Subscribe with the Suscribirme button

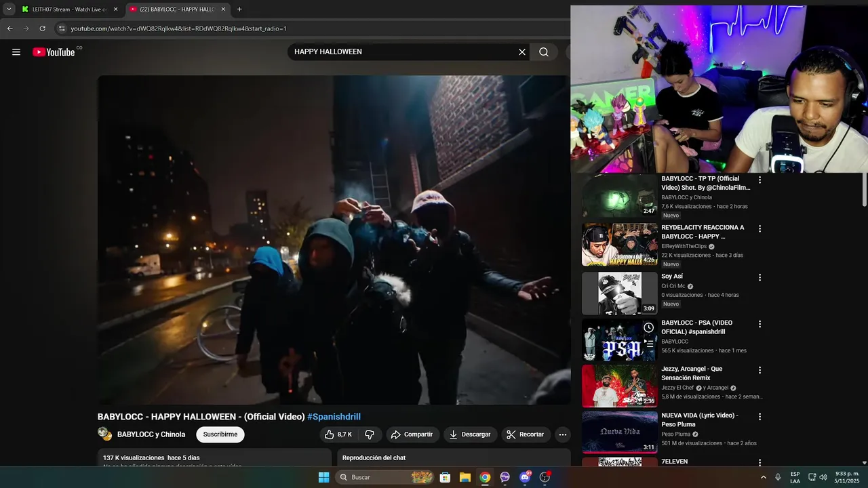pos(220,434)
